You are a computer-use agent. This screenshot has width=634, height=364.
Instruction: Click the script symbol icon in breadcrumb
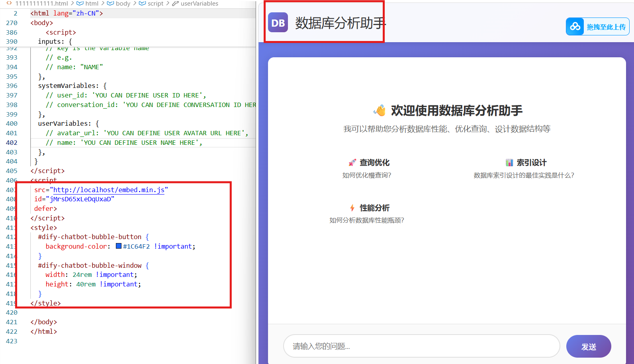[x=142, y=3]
